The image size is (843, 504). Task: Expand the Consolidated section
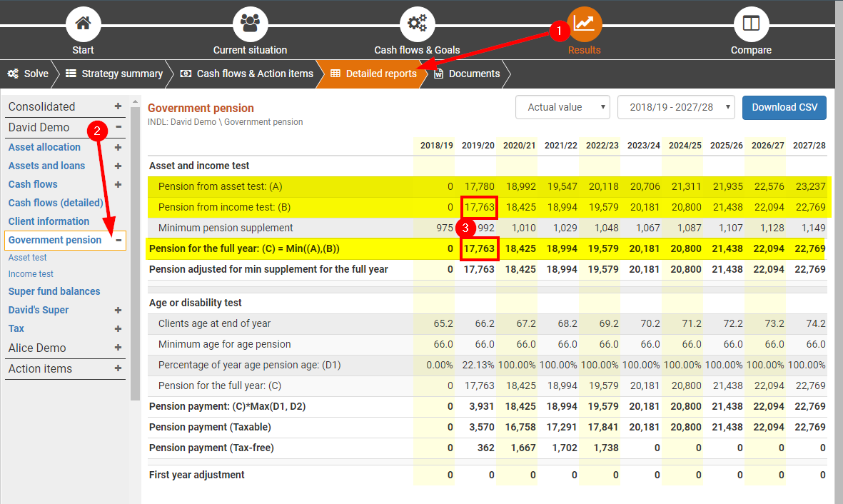click(x=118, y=106)
